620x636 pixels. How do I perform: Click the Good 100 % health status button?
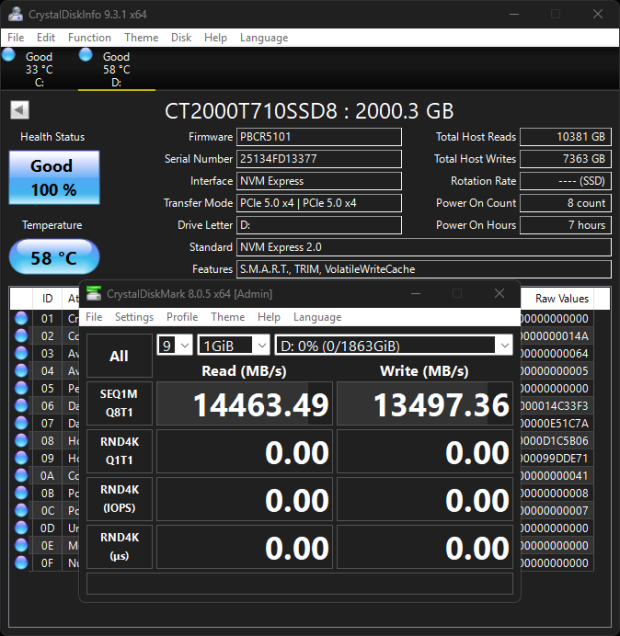(x=54, y=178)
